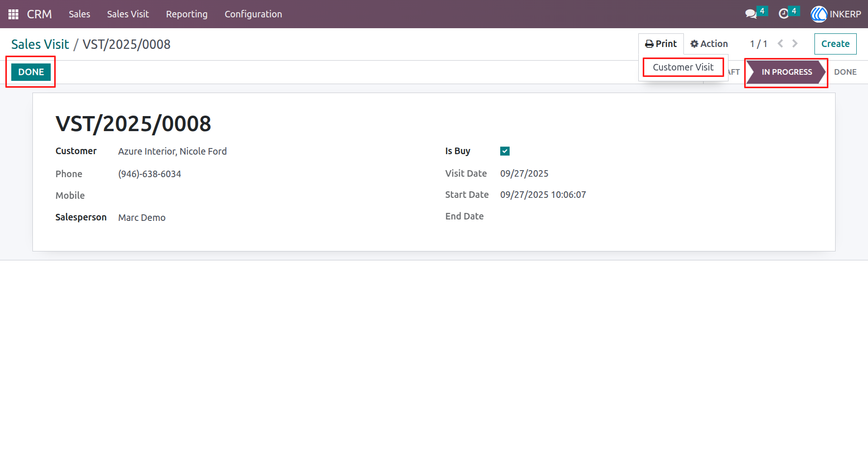Click phone number (946)-638-6034
The height and width of the screenshot is (454, 868).
tap(149, 174)
